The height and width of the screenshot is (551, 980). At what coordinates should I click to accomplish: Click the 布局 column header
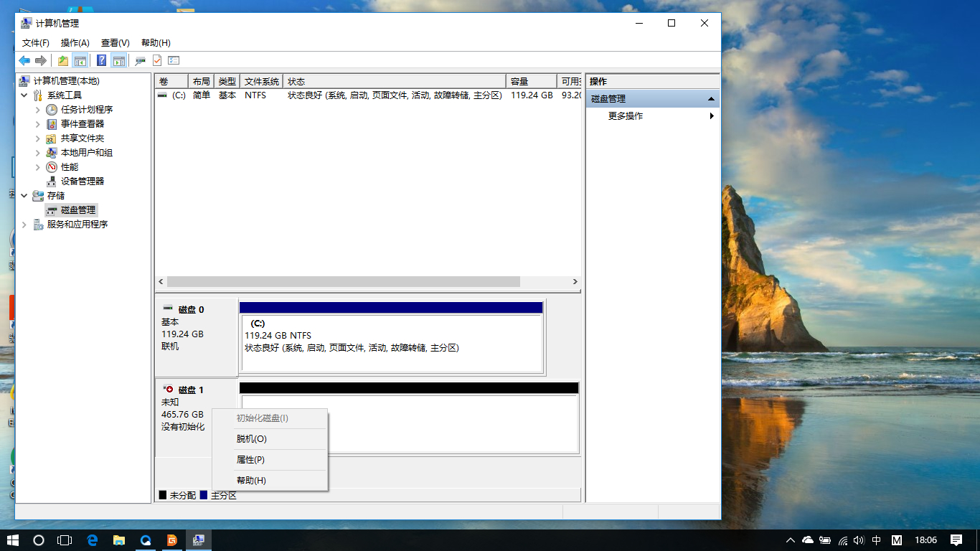coord(202,82)
